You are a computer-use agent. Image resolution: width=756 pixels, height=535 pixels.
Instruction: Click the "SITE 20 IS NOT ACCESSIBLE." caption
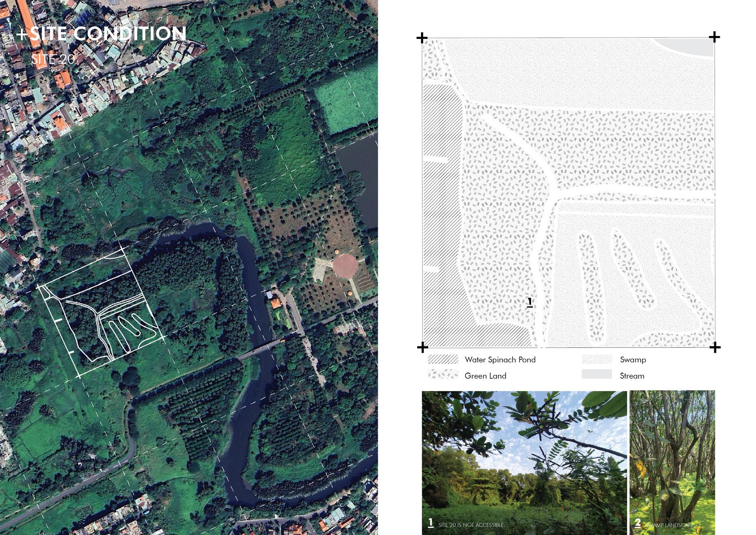tap(472, 525)
